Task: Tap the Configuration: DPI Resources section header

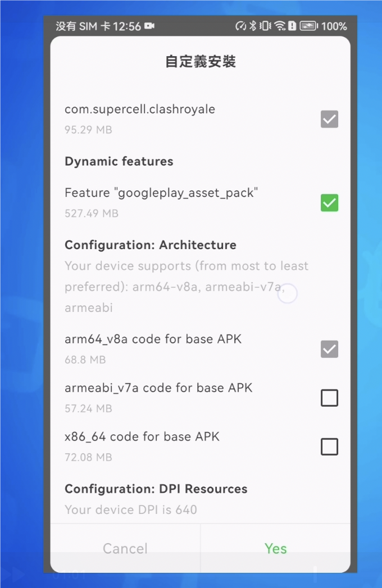Action: (156, 489)
